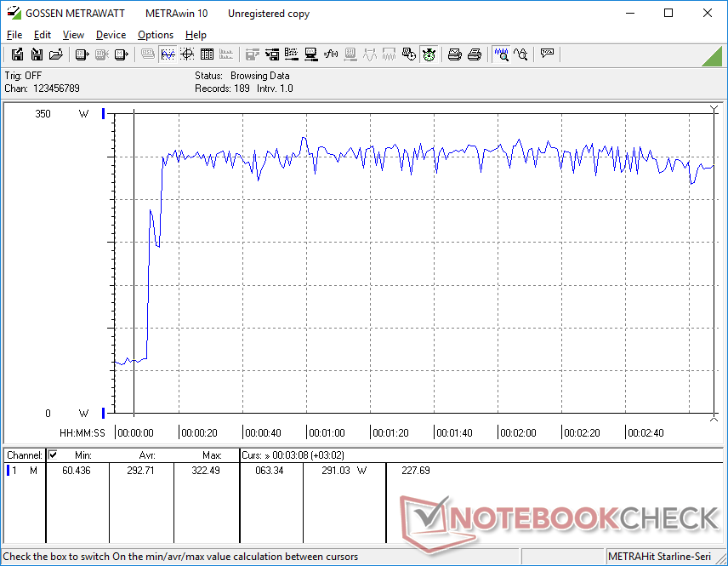Viewport: 728px width, 566px height.
Task: Minimize the METRAwin 10 window
Action: point(630,13)
